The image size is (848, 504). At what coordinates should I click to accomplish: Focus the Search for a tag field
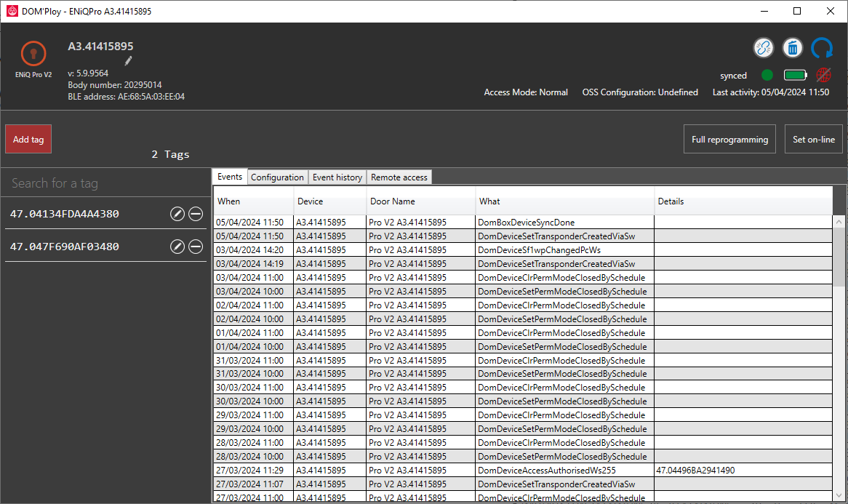(x=106, y=183)
